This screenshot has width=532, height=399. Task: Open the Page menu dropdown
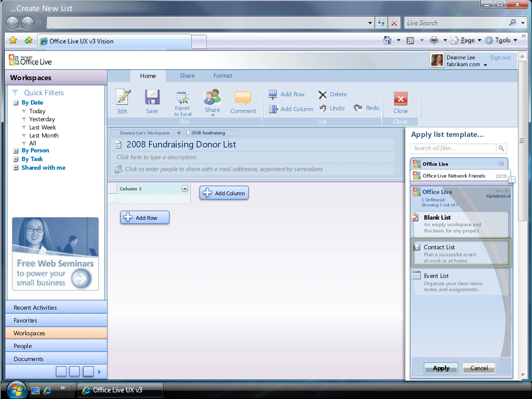pyautogui.click(x=479, y=40)
